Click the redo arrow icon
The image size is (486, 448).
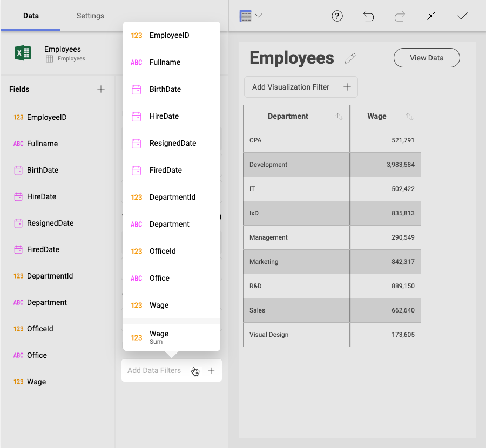click(400, 16)
